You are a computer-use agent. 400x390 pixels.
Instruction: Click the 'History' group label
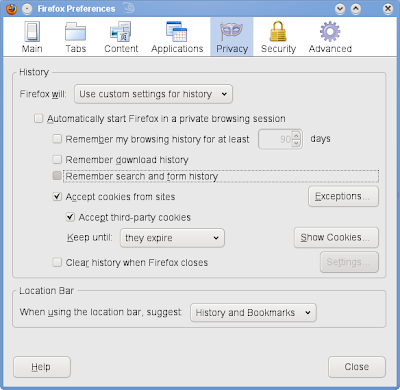click(34, 72)
